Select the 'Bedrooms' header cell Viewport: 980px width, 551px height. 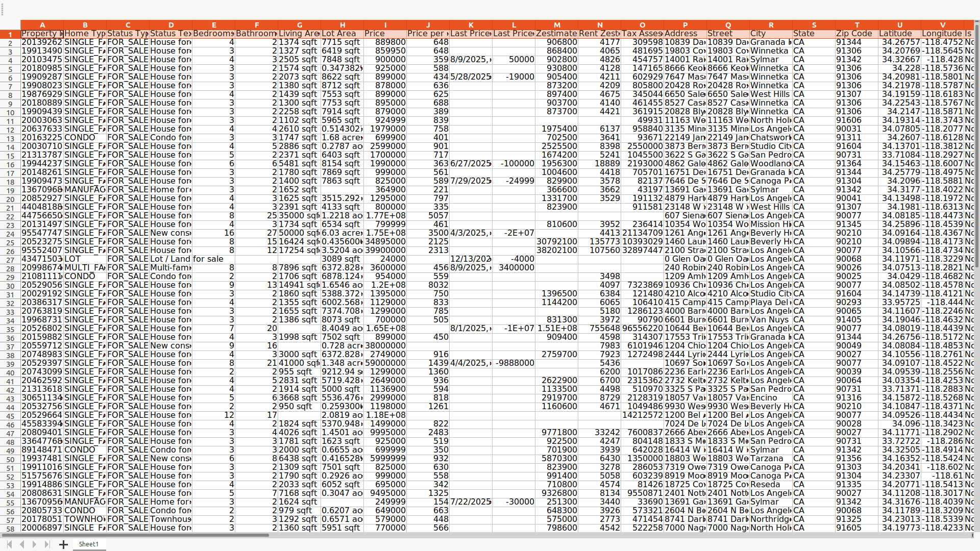214,34
